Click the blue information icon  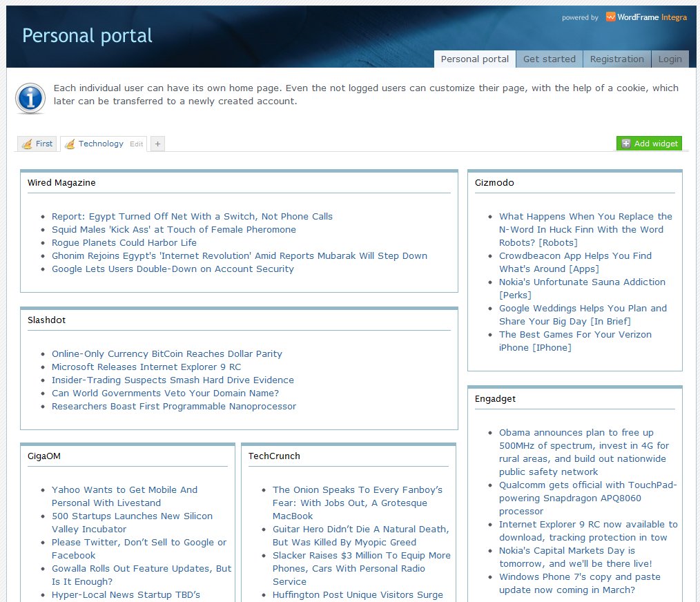pos(30,98)
